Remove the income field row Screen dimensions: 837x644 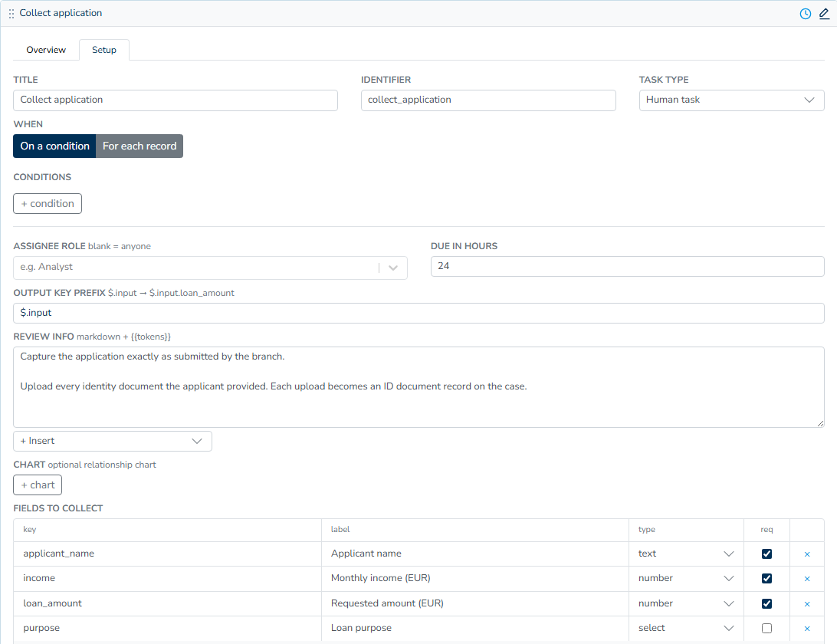[807, 579]
